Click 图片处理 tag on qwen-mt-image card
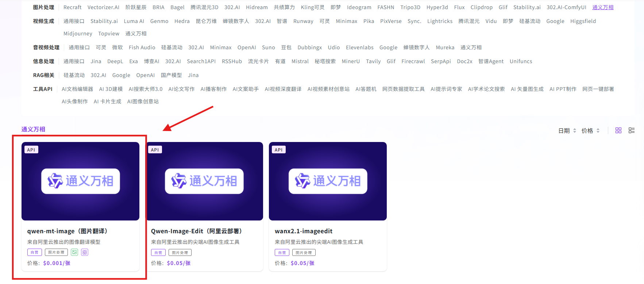This screenshot has height=284, width=644. tap(56, 252)
